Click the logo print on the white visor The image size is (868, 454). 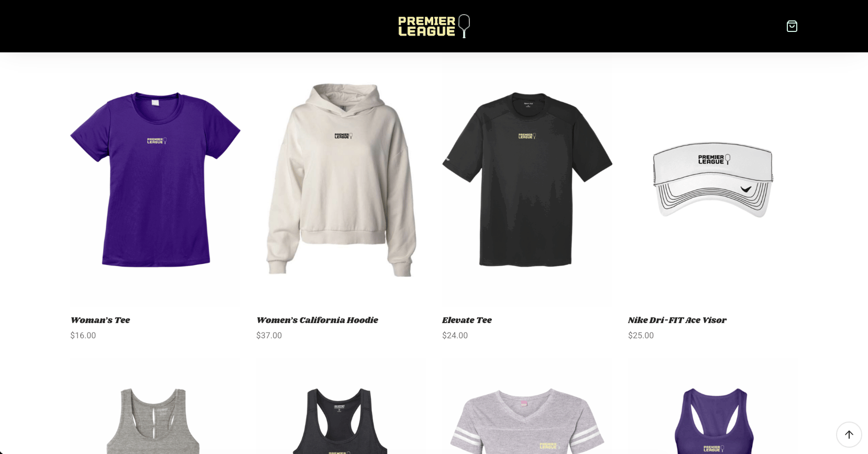714,159
